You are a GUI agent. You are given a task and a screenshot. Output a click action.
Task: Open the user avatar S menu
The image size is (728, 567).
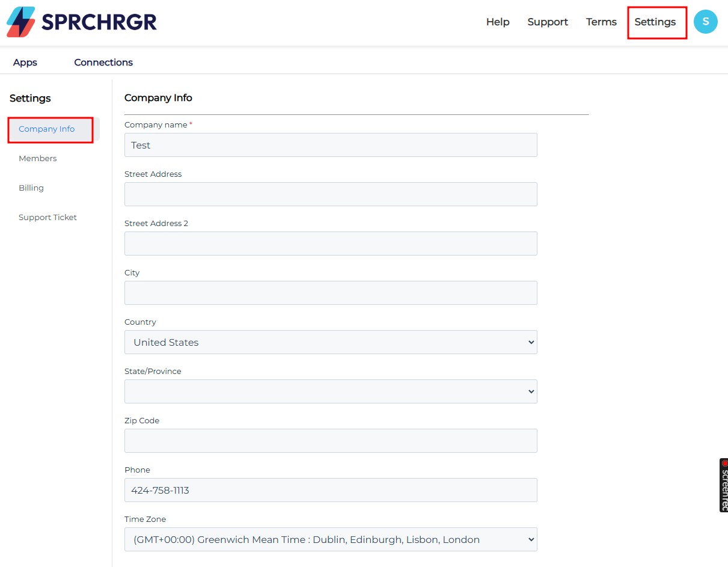pyautogui.click(x=705, y=22)
